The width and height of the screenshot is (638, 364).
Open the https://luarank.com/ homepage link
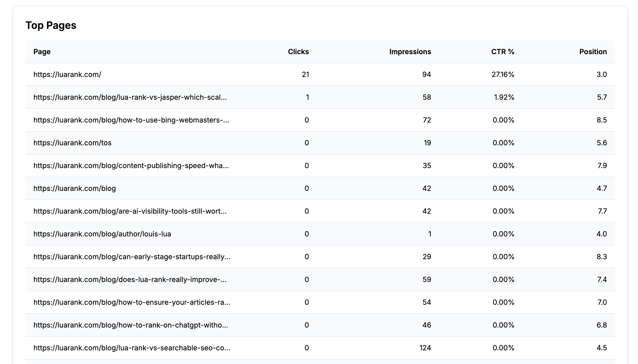[x=67, y=74]
